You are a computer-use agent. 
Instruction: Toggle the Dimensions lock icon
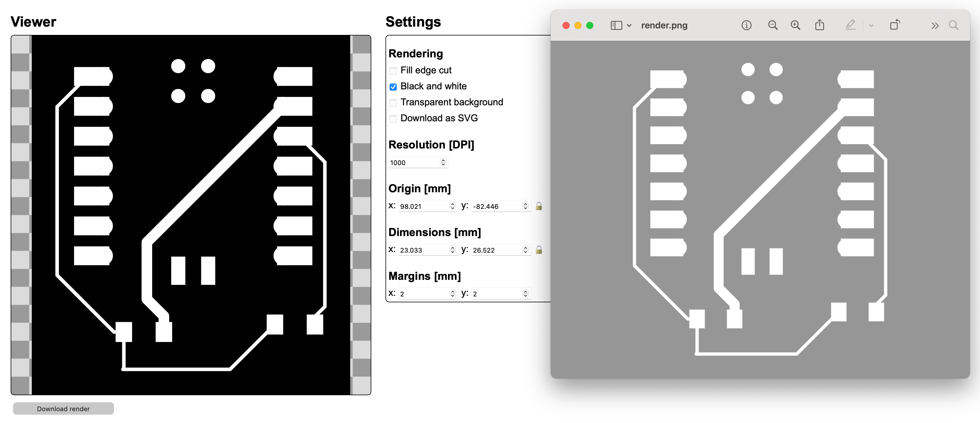pos(539,250)
